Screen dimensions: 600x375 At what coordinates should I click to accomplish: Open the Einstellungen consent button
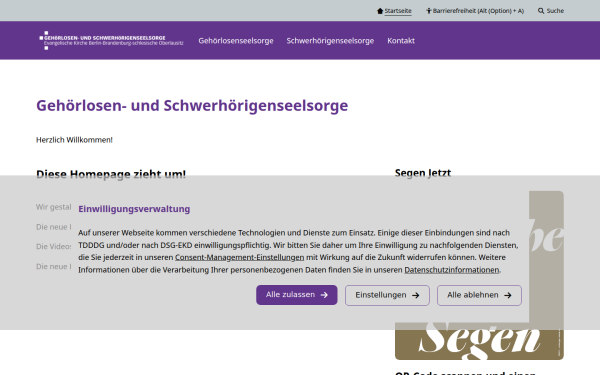coord(387,295)
